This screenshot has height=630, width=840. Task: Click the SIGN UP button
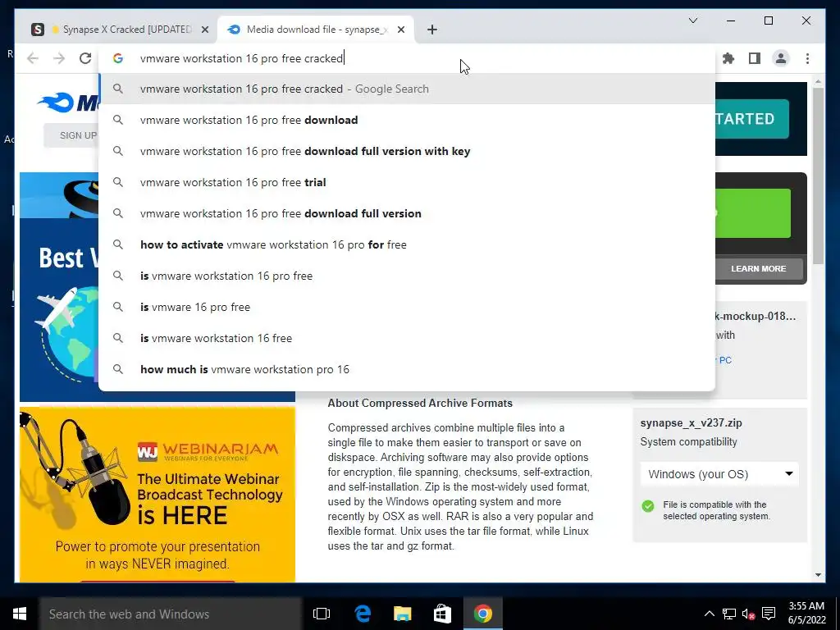(72, 135)
